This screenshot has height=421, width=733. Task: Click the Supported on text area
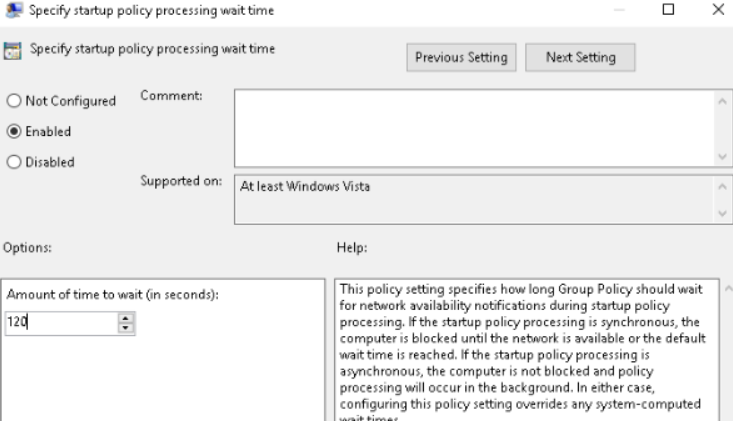[474, 200]
